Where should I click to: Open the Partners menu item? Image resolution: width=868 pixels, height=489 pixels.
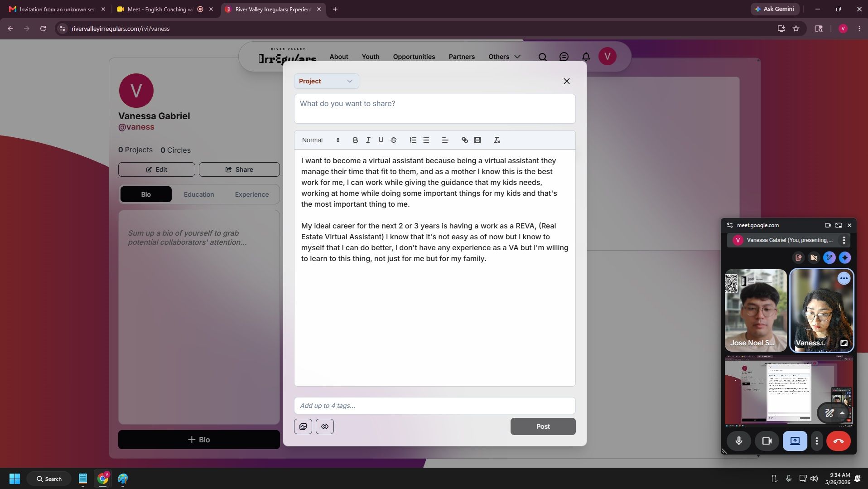pos(462,57)
